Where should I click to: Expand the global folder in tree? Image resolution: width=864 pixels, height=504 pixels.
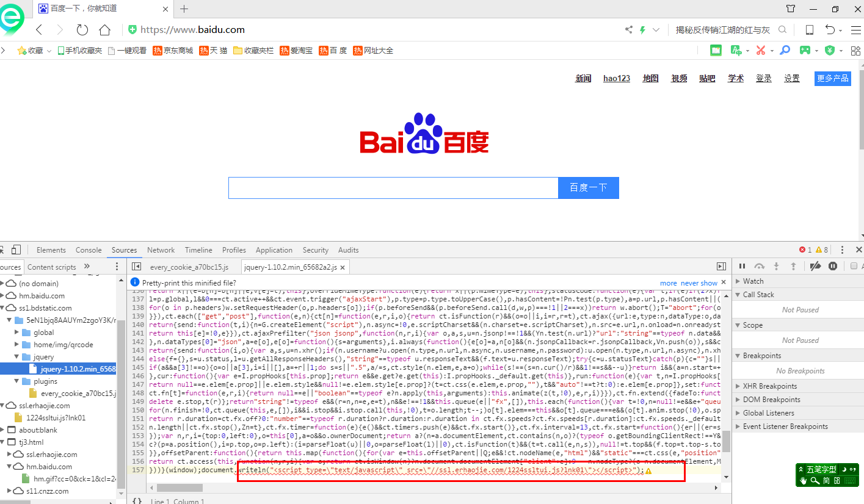tap(16, 333)
